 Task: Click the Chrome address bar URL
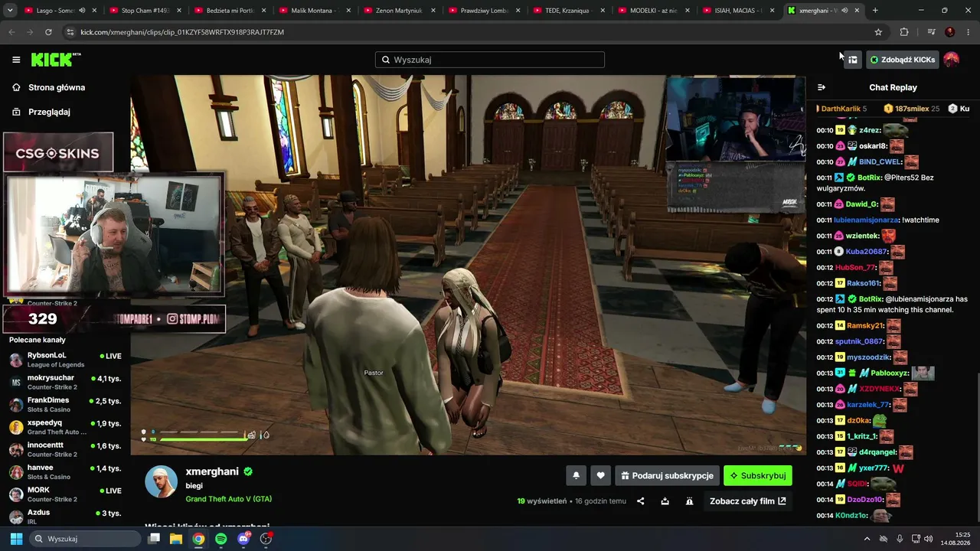[182, 32]
